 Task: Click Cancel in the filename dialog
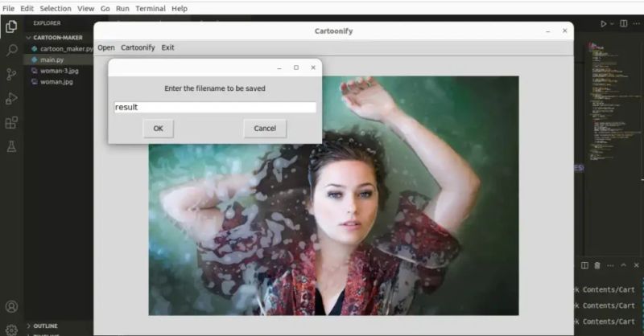265,129
